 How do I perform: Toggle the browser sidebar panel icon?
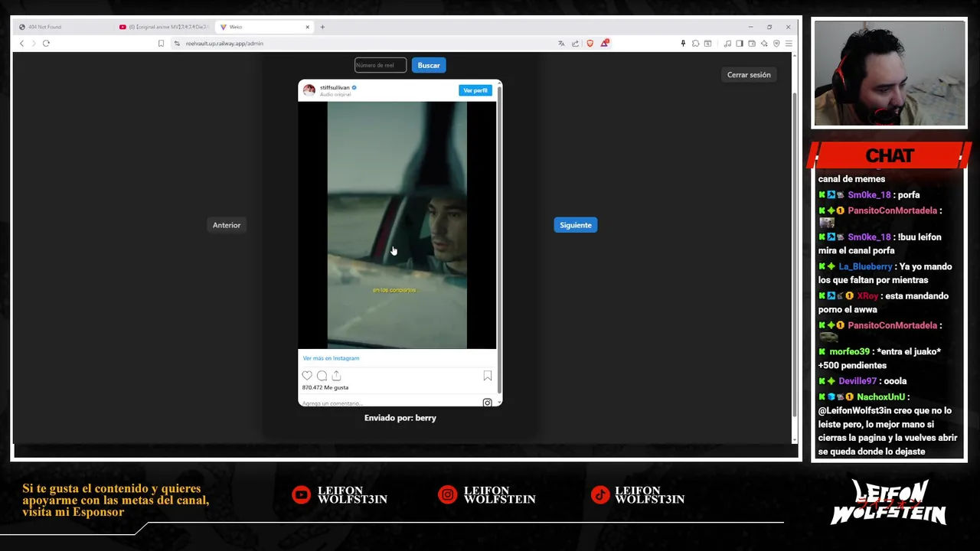click(740, 44)
